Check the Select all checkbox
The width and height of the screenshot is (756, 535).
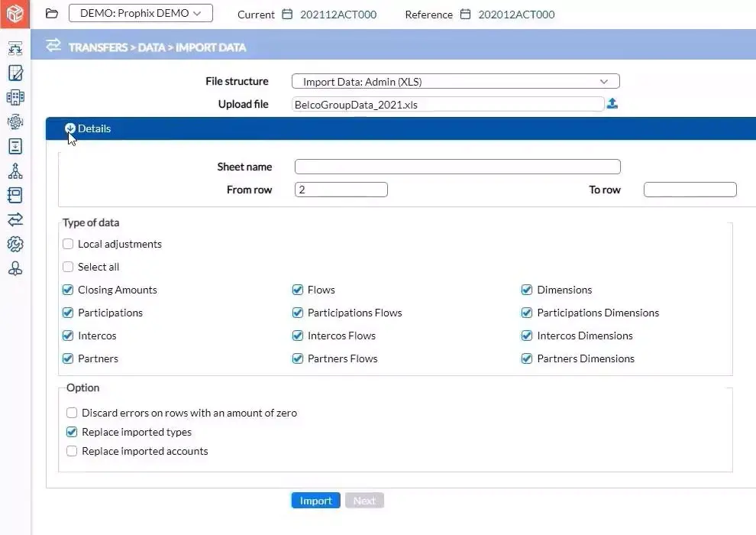click(68, 267)
